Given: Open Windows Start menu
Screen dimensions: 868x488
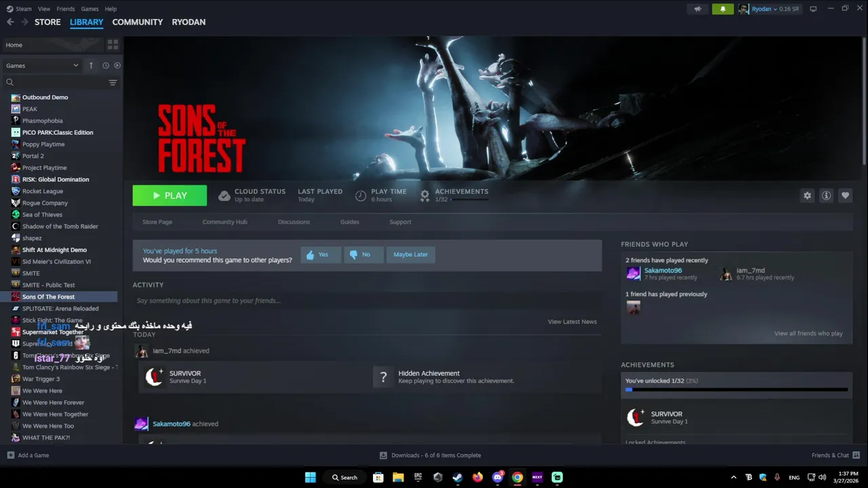Looking at the screenshot, I should (311, 477).
